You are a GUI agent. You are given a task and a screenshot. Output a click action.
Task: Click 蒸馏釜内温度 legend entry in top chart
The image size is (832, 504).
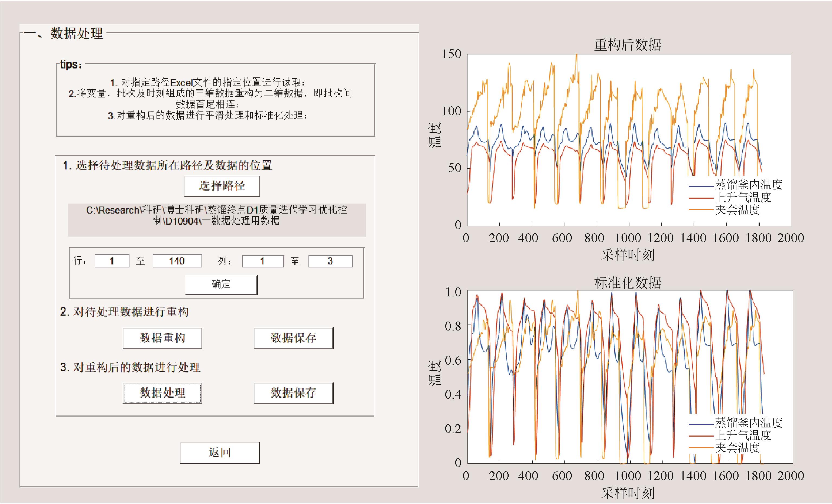click(x=748, y=185)
